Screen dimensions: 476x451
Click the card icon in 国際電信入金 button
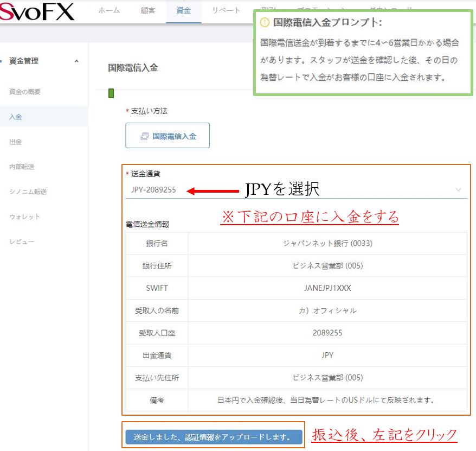144,137
